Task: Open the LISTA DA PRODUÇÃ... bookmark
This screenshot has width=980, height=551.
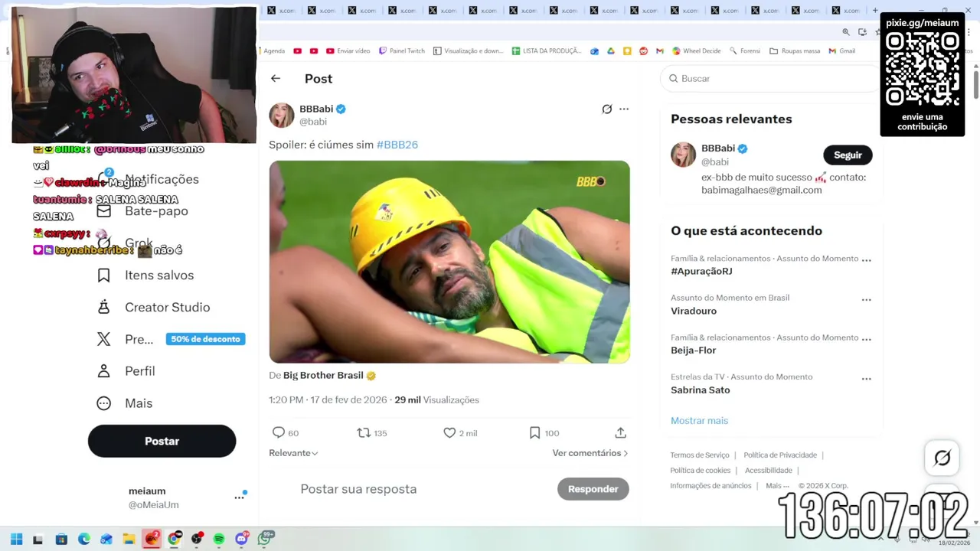Action: (x=547, y=51)
